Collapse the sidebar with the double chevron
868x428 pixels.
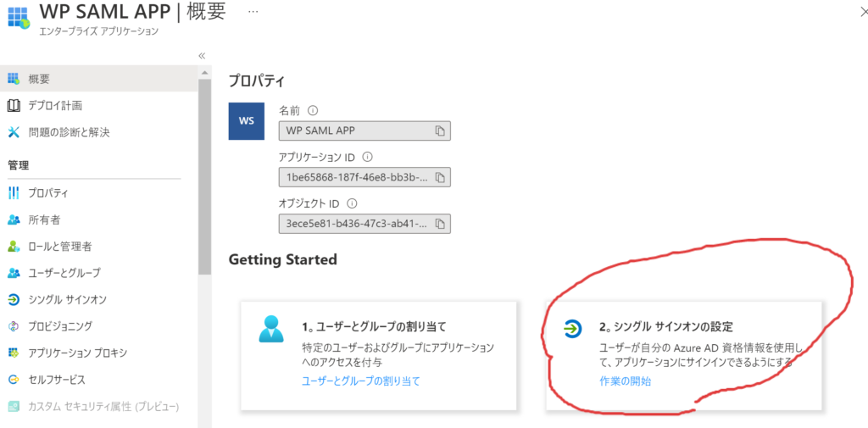click(x=202, y=55)
